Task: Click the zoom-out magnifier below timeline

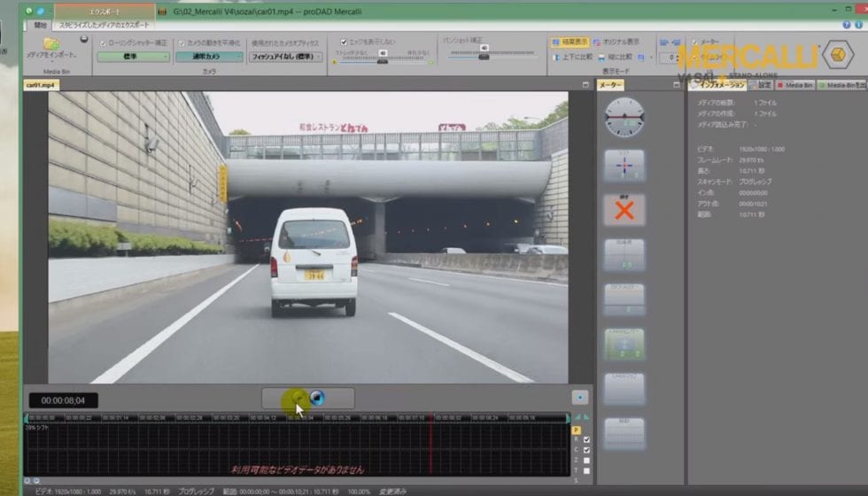Action: 36,481
